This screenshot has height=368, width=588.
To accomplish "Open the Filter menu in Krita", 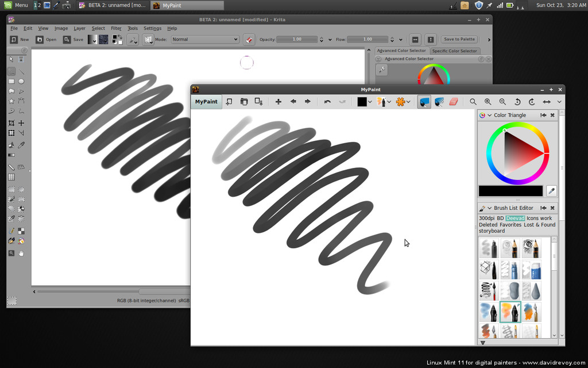I will 116,29.
